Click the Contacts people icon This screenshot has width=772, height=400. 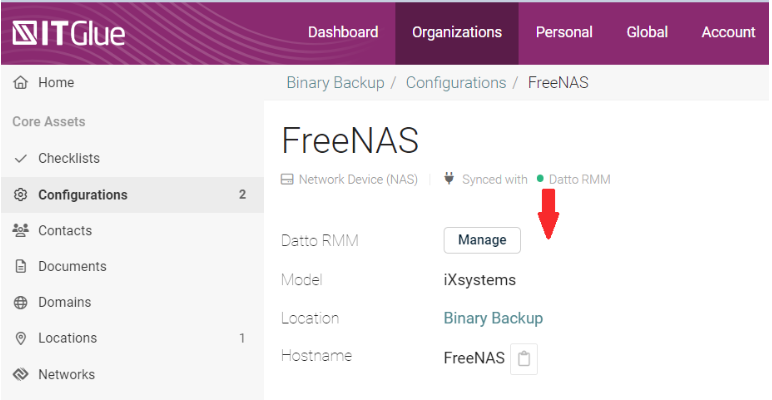[x=20, y=231]
